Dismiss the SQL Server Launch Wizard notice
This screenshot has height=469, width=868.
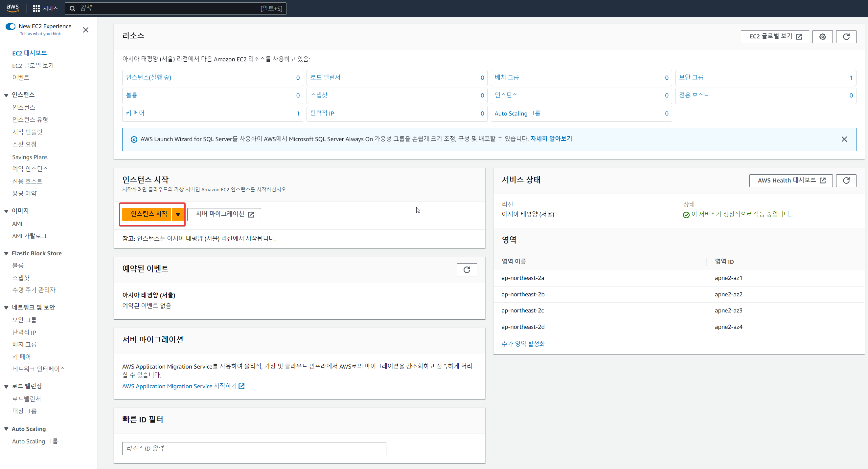tap(844, 139)
